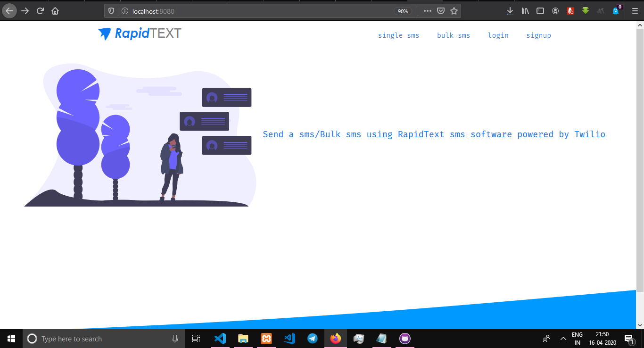Save page to Pocket
644x348 pixels.
(x=441, y=11)
